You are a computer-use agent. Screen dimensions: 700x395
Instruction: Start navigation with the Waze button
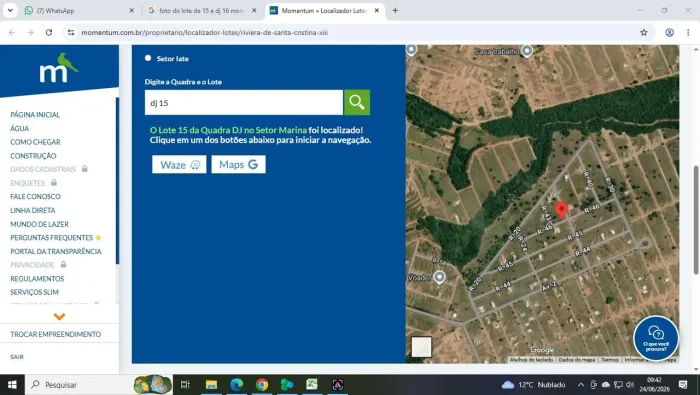[179, 164]
